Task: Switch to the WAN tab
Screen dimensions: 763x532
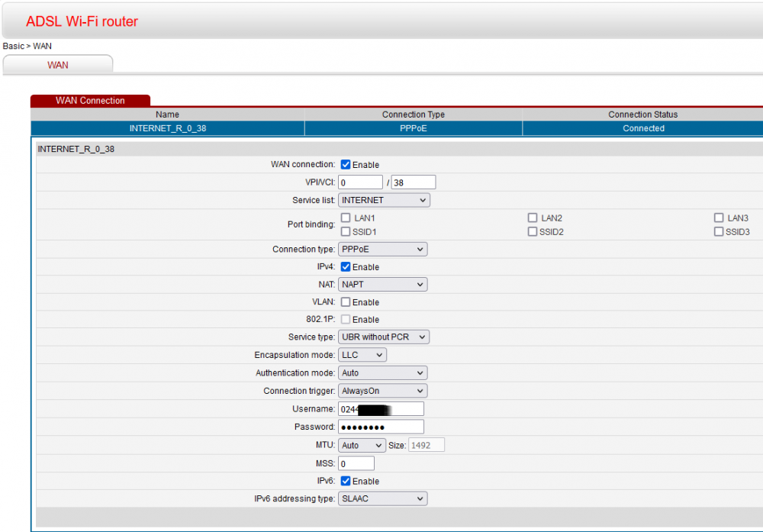Action: (x=58, y=65)
